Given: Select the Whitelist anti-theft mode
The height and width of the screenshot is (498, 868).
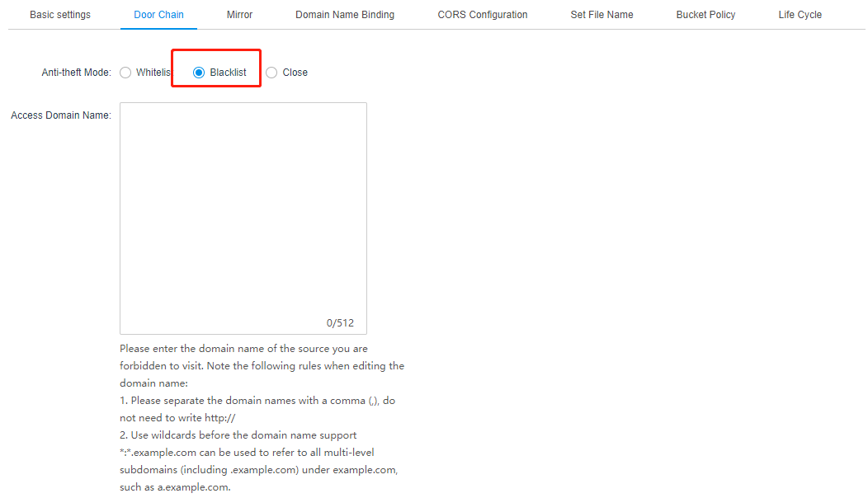Looking at the screenshot, I should (125, 73).
